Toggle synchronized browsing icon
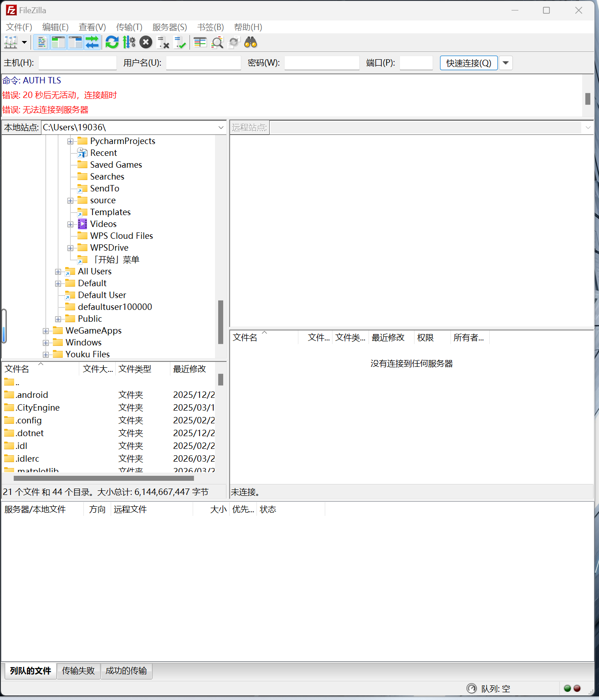599x700 pixels. 234,42
